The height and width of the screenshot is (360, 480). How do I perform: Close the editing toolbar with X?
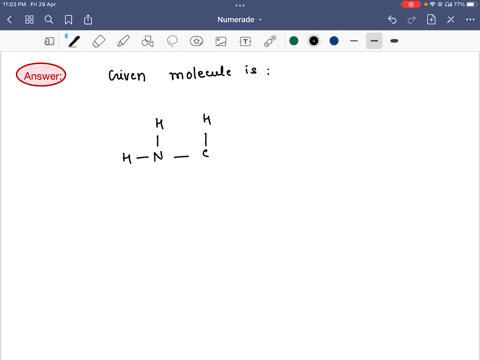pos(451,20)
